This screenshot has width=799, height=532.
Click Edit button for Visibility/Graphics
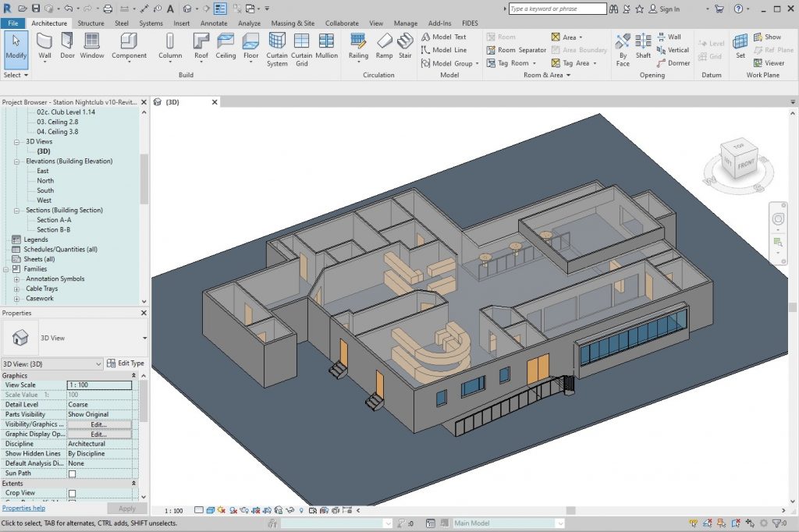pyautogui.click(x=98, y=424)
